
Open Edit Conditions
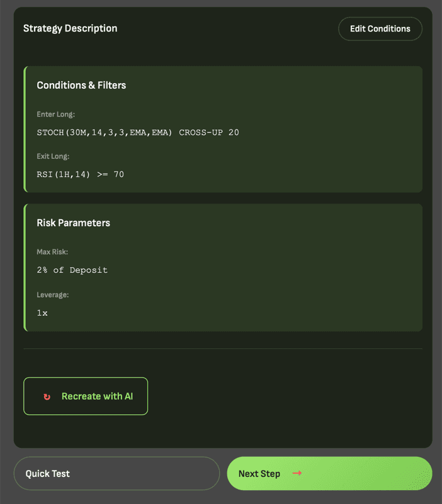click(x=380, y=28)
